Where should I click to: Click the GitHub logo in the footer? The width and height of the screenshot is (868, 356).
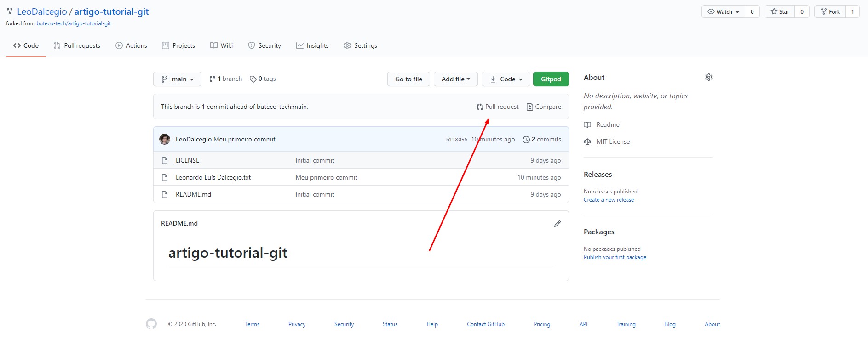[151, 324]
